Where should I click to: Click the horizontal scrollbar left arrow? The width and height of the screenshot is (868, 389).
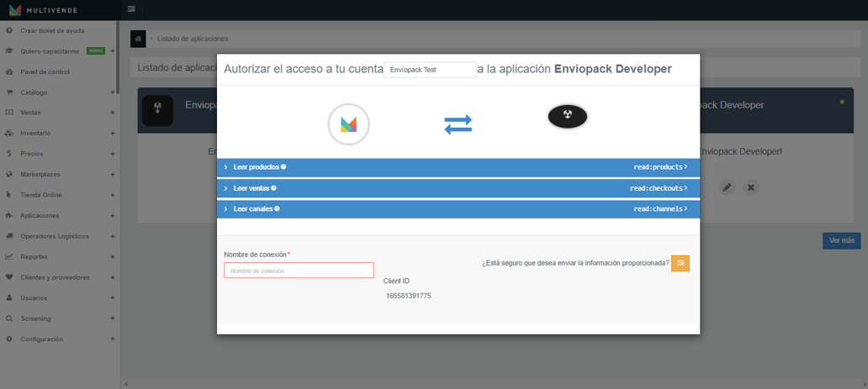click(x=125, y=384)
